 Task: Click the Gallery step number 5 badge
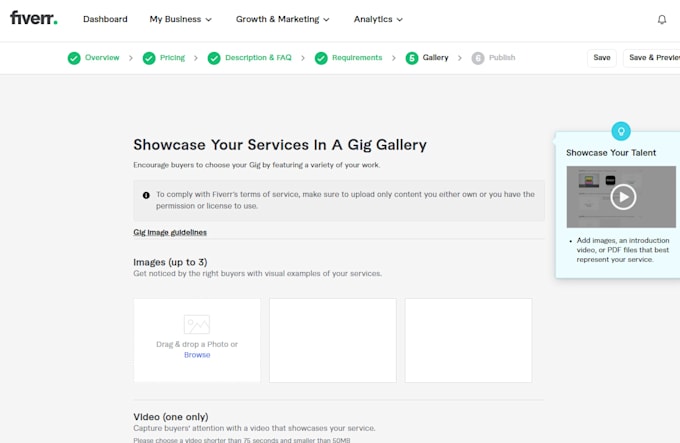pos(412,58)
